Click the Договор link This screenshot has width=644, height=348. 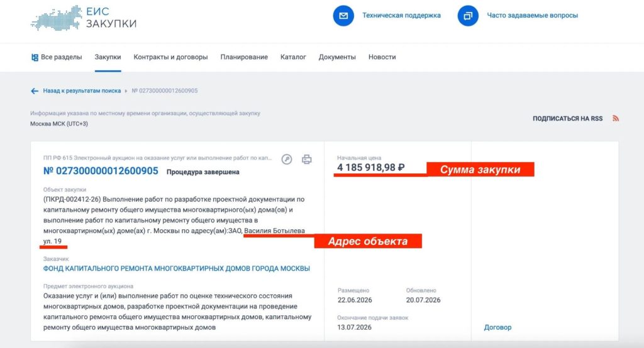click(498, 327)
